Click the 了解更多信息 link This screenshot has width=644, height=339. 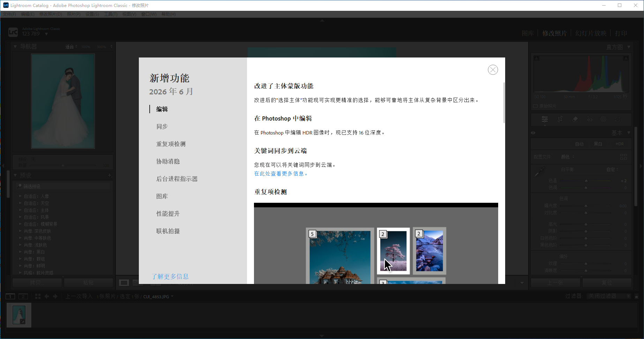tap(170, 276)
